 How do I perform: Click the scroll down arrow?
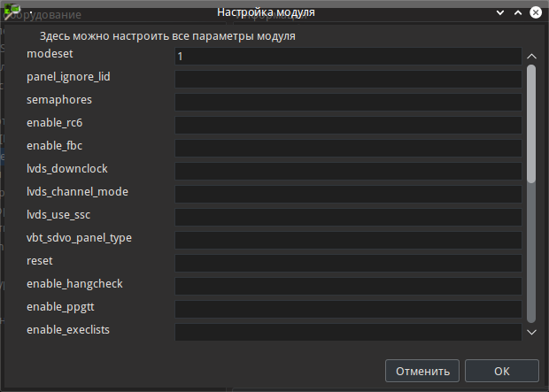click(x=531, y=332)
